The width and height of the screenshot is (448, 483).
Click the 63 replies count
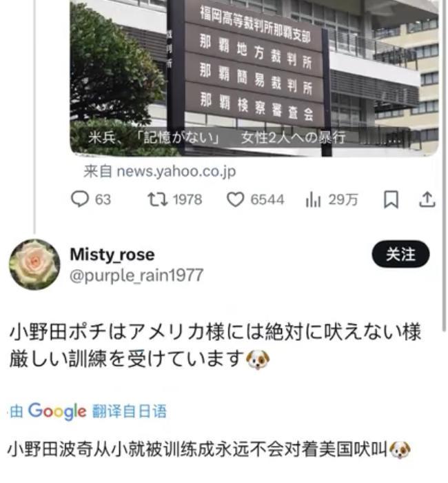103,199
